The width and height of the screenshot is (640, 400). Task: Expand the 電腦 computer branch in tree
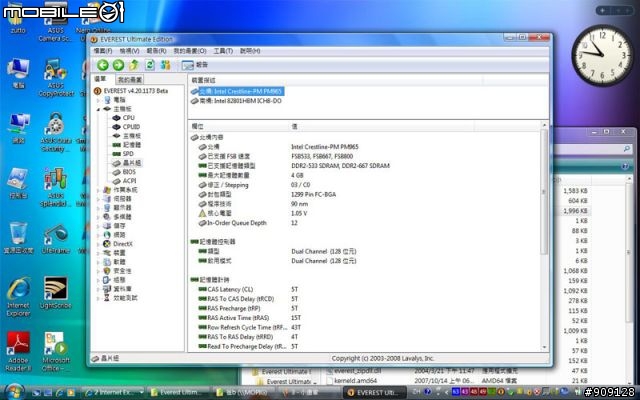(98, 100)
